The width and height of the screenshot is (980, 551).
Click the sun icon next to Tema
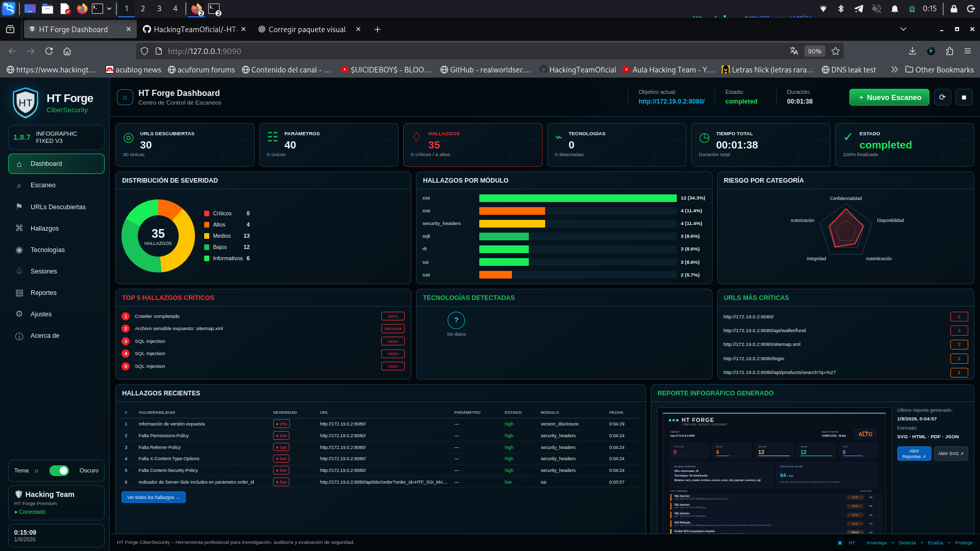pyautogui.click(x=36, y=471)
